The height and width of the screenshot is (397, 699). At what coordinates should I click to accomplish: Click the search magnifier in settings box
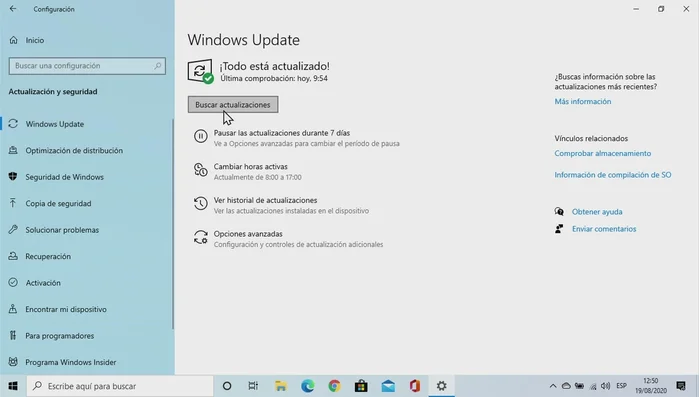[x=157, y=66]
